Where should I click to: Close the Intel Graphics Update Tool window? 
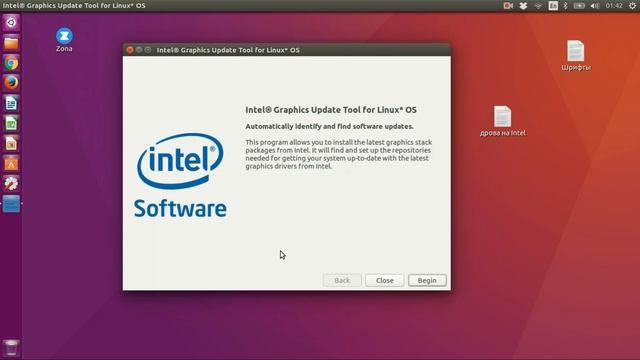[130, 50]
